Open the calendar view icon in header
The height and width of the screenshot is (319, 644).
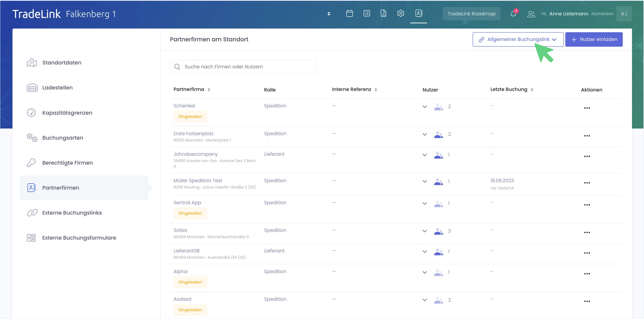(349, 13)
